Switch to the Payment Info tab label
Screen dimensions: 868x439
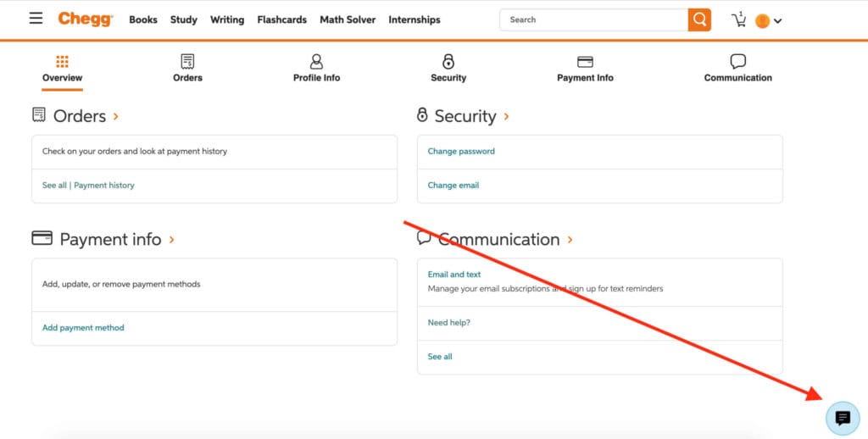pos(585,78)
